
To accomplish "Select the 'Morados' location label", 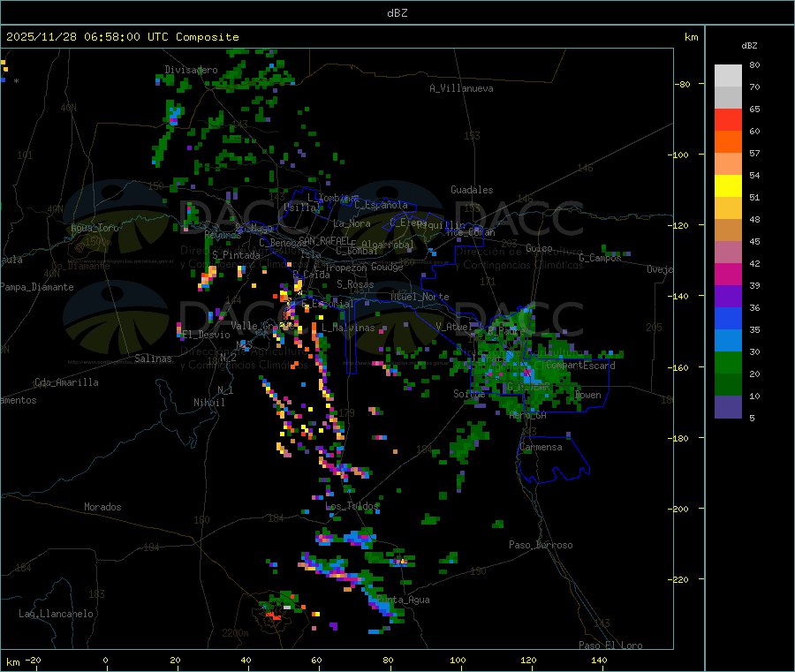I will pos(102,507).
